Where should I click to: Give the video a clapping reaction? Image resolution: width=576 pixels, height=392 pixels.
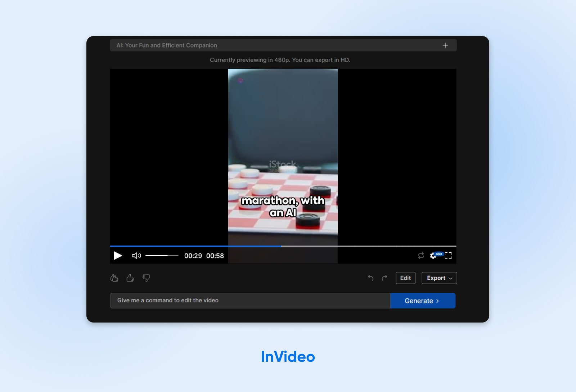pyautogui.click(x=114, y=278)
